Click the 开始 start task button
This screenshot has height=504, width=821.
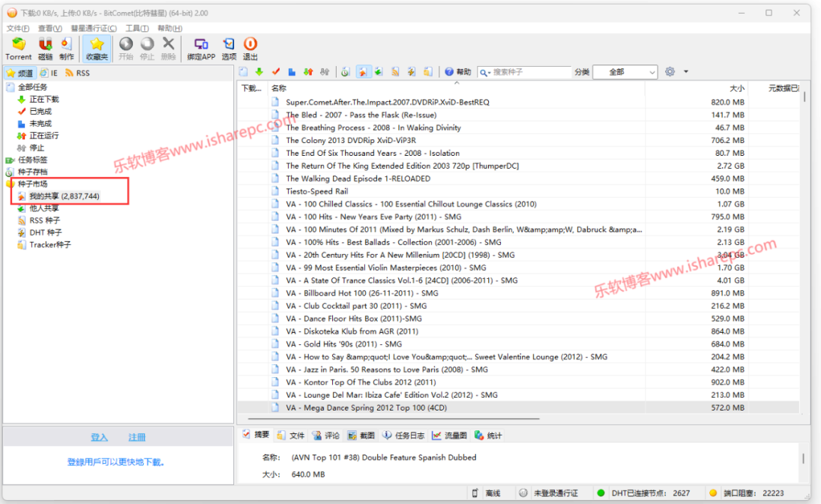tap(125, 49)
